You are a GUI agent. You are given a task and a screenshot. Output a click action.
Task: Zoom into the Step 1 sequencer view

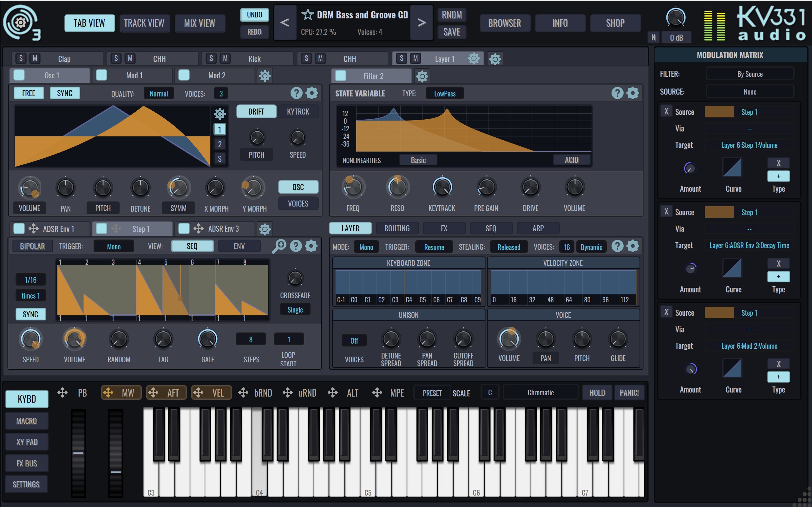coord(279,246)
